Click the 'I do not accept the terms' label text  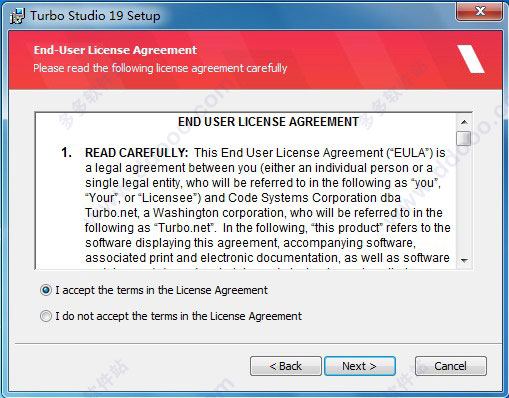point(178,316)
